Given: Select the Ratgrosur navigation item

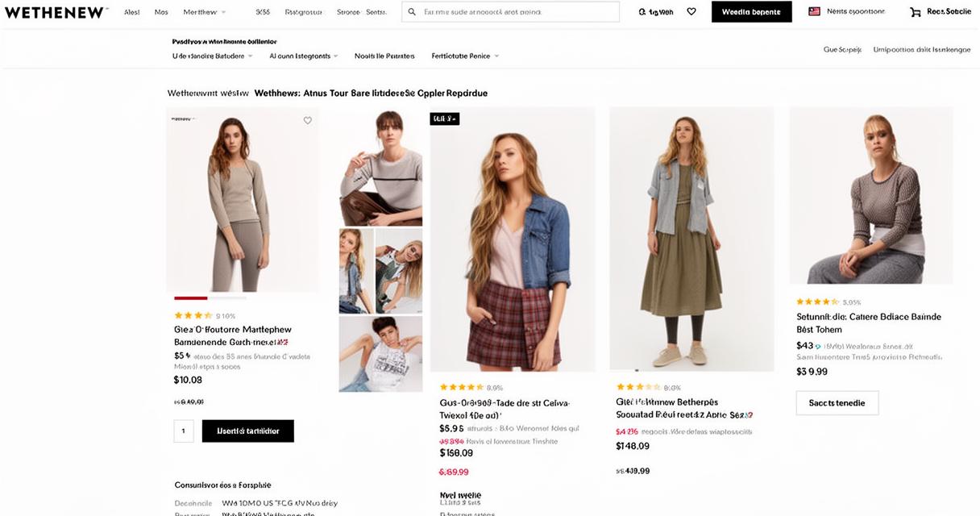Looking at the screenshot, I should [304, 12].
